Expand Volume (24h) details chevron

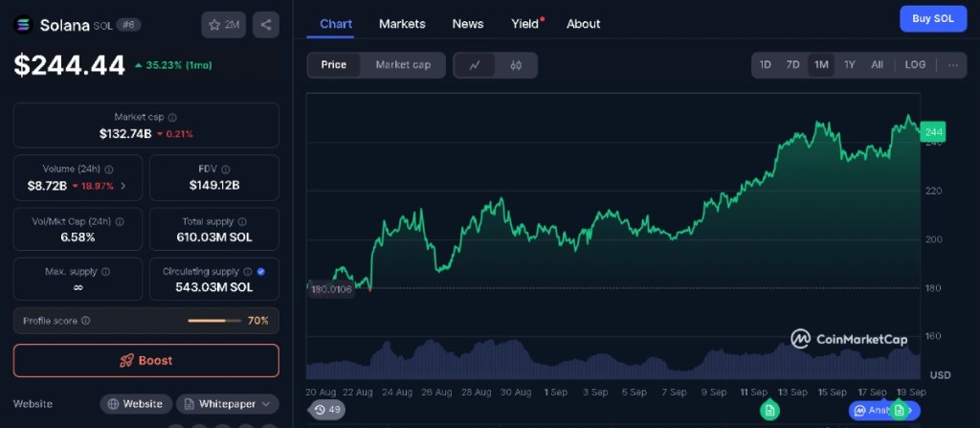(x=122, y=185)
